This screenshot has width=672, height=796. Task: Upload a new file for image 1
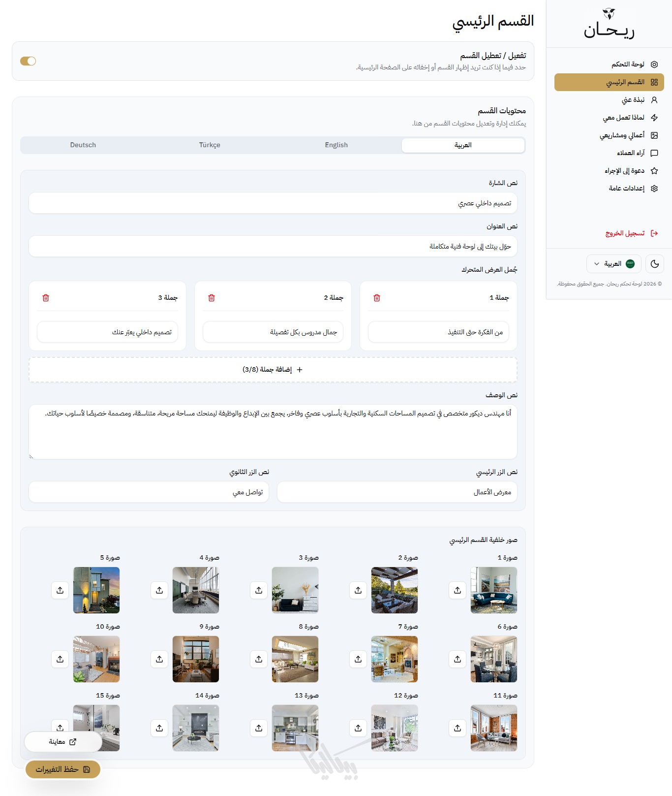pos(458,590)
